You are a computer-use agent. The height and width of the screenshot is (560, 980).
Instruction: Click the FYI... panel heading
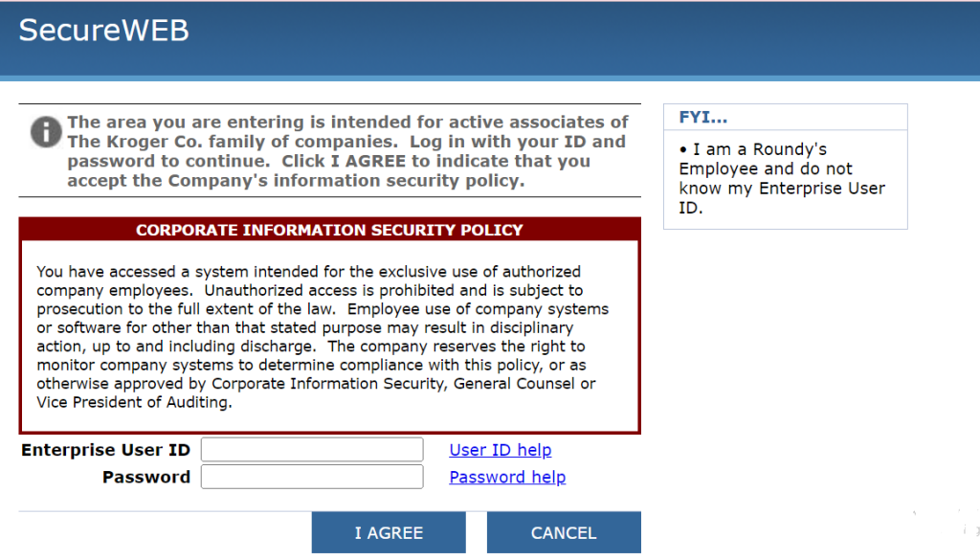[703, 117]
